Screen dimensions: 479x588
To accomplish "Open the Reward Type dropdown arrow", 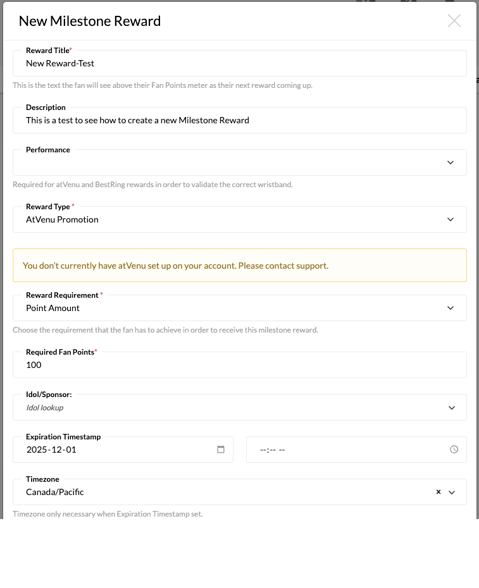I will [x=450, y=219].
